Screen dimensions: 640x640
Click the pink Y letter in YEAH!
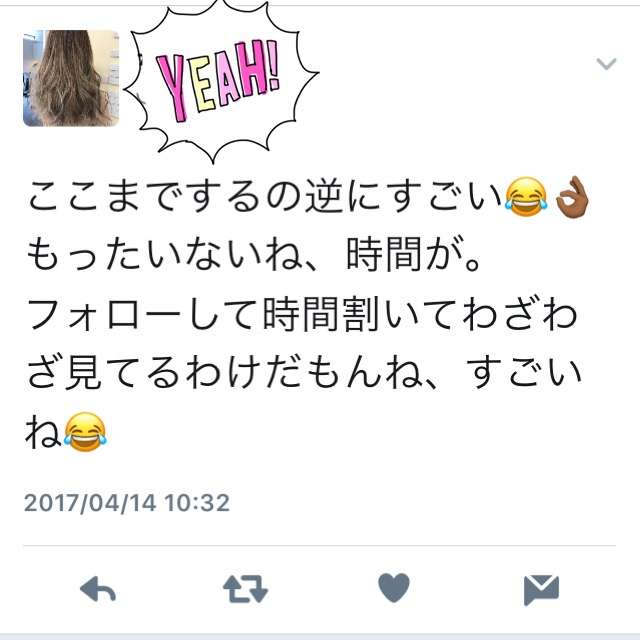coord(173,89)
